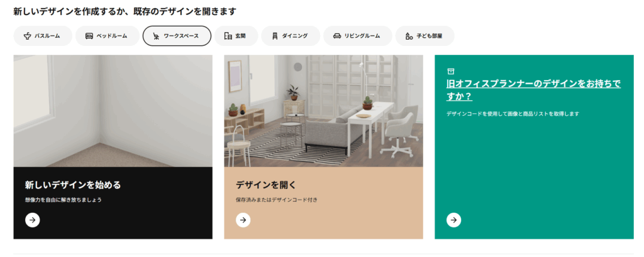Open the 子ども部屋 category
Viewport: 644px width, 257px height.
click(x=425, y=36)
